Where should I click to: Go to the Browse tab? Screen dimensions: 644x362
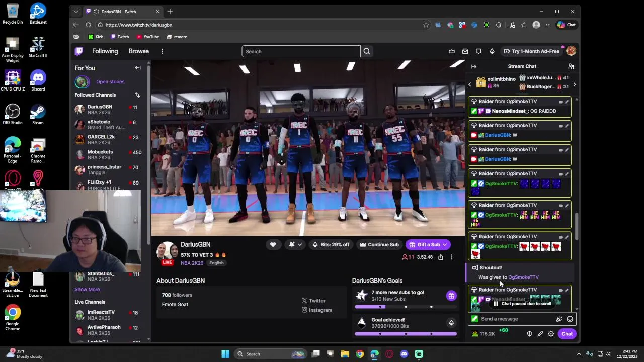[x=138, y=51]
